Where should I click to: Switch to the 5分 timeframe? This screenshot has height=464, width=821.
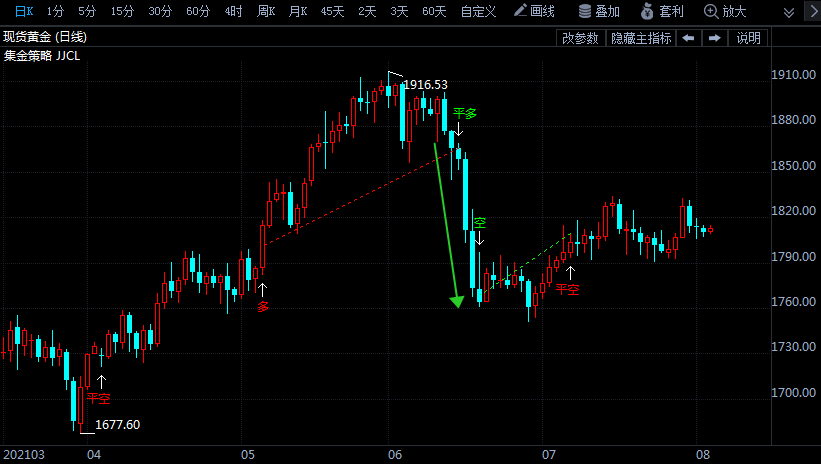coord(87,12)
